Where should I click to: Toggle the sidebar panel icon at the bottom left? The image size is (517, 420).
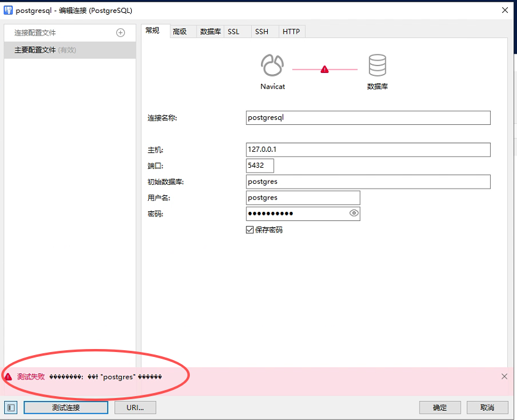click(11, 408)
